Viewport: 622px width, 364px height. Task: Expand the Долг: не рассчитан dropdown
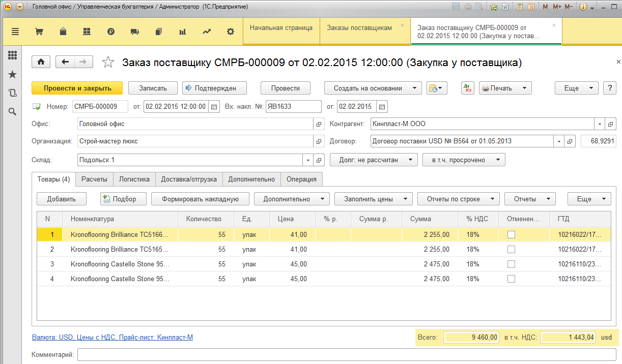pos(374,160)
